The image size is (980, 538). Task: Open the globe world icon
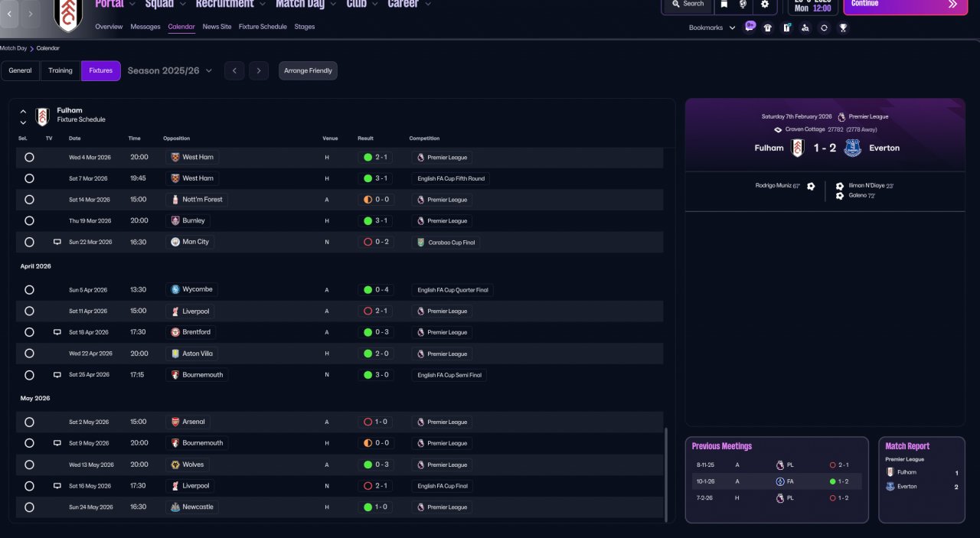pos(743,5)
